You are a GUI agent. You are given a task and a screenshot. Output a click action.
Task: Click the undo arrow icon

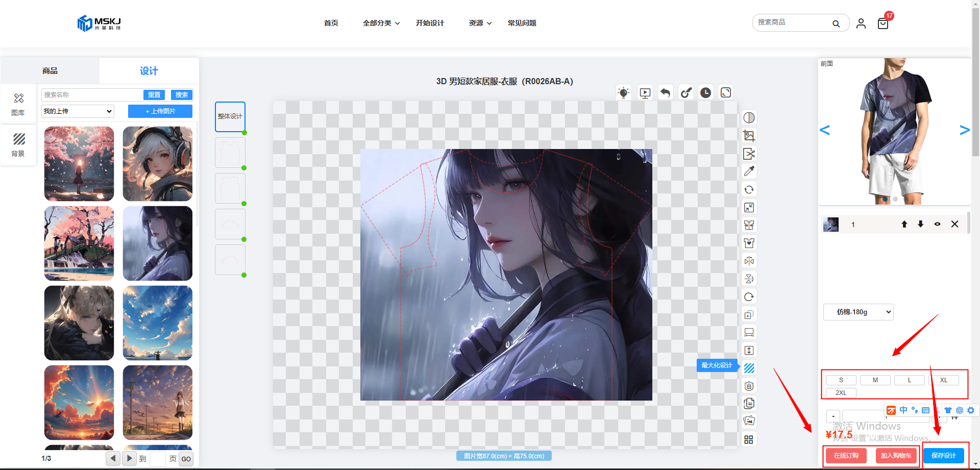(x=665, y=92)
